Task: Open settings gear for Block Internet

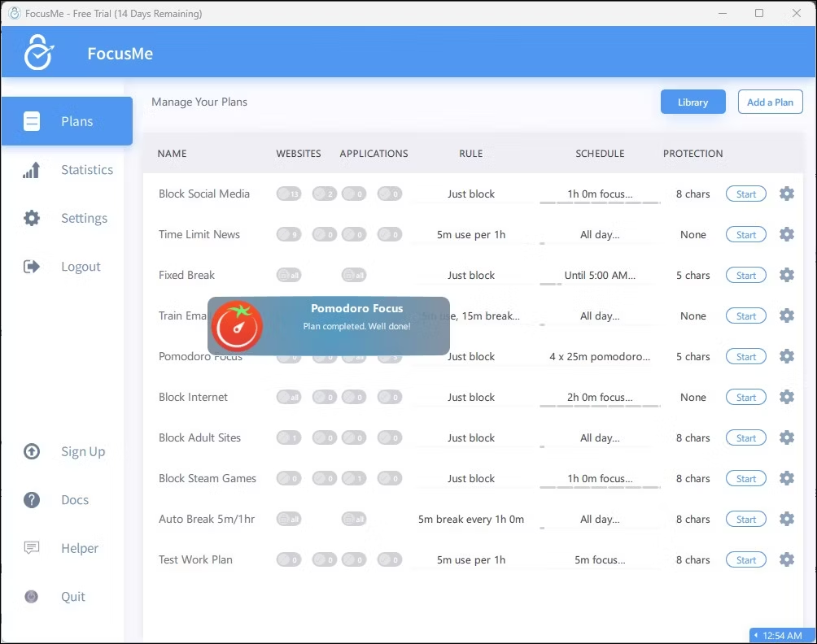Action: click(787, 397)
